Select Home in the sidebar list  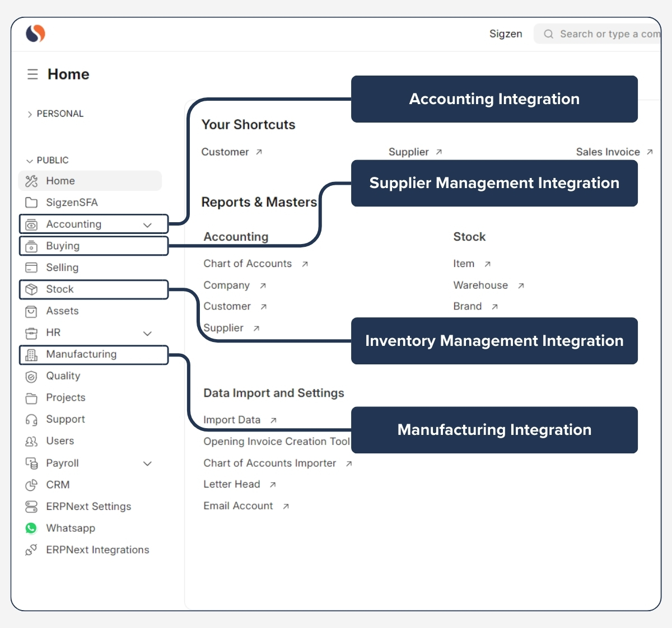tap(60, 181)
